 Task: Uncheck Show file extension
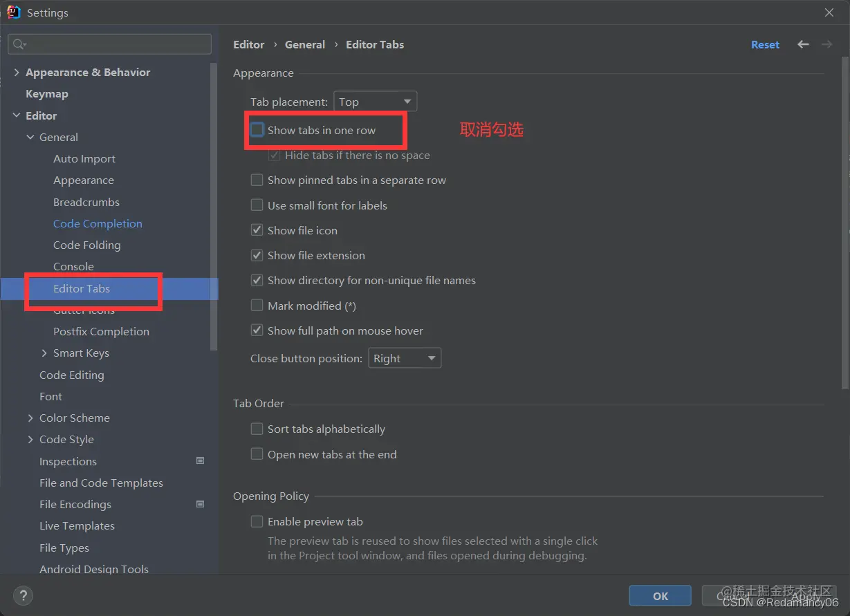click(257, 255)
